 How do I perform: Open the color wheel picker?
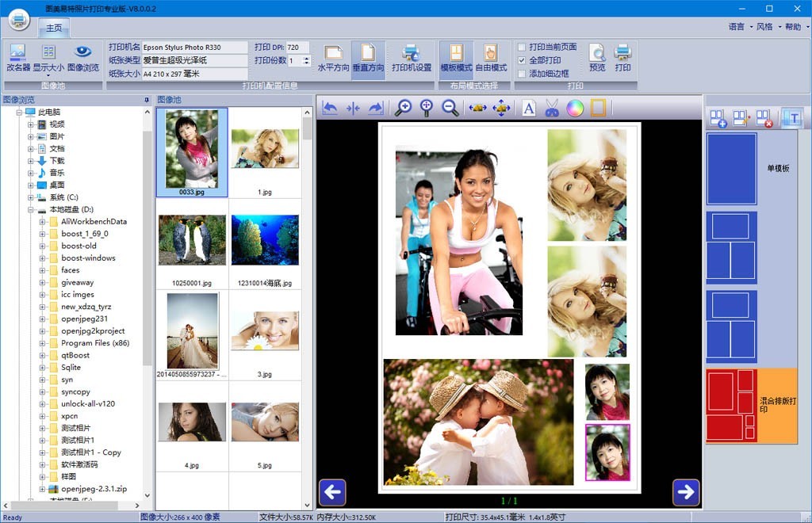pyautogui.click(x=575, y=109)
